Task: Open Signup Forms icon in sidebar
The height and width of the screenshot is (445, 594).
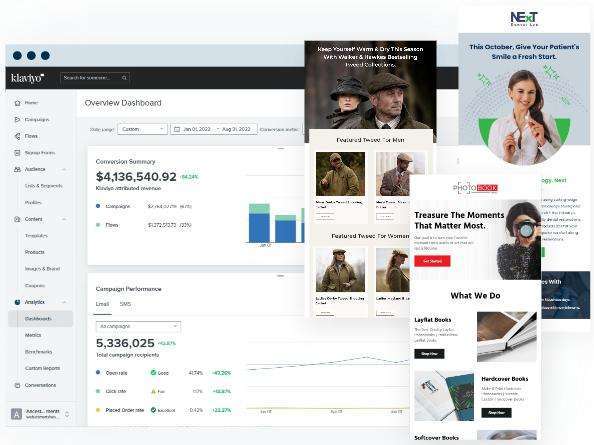Action: tap(17, 153)
